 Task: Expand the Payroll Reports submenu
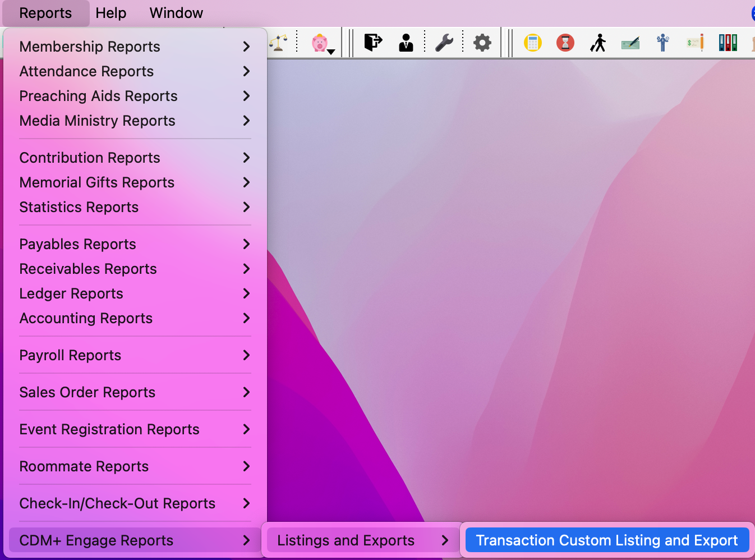pos(70,355)
